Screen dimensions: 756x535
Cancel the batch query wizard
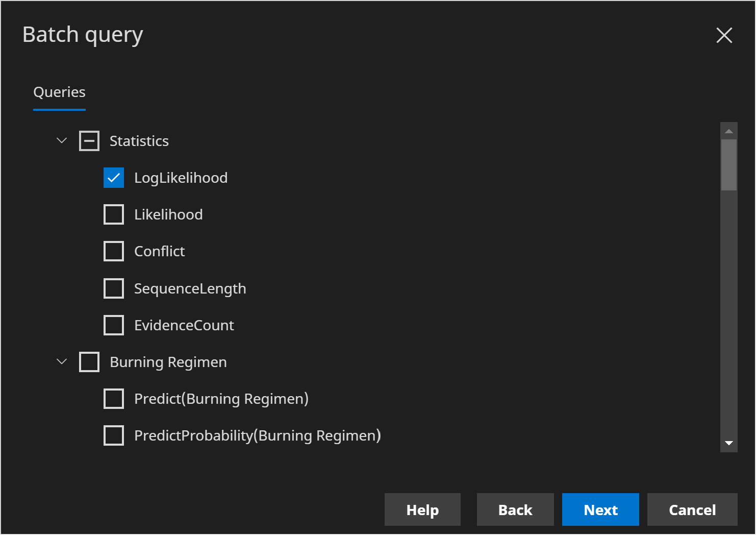pos(692,509)
